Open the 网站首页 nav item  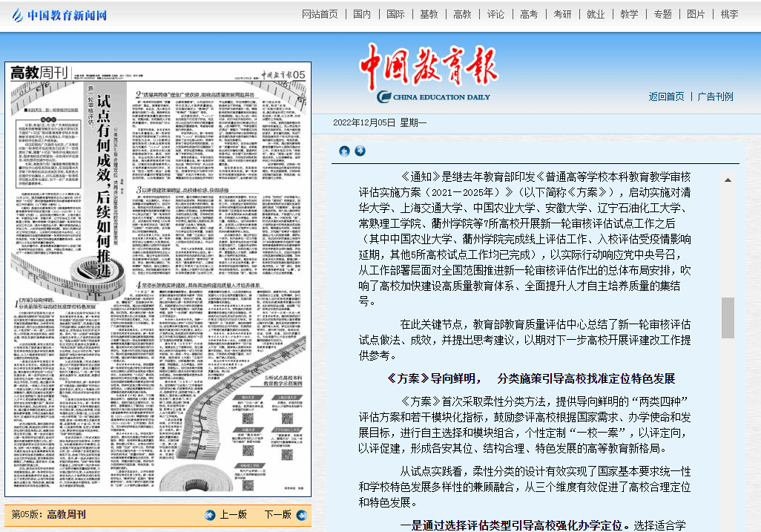pyautogui.click(x=320, y=15)
